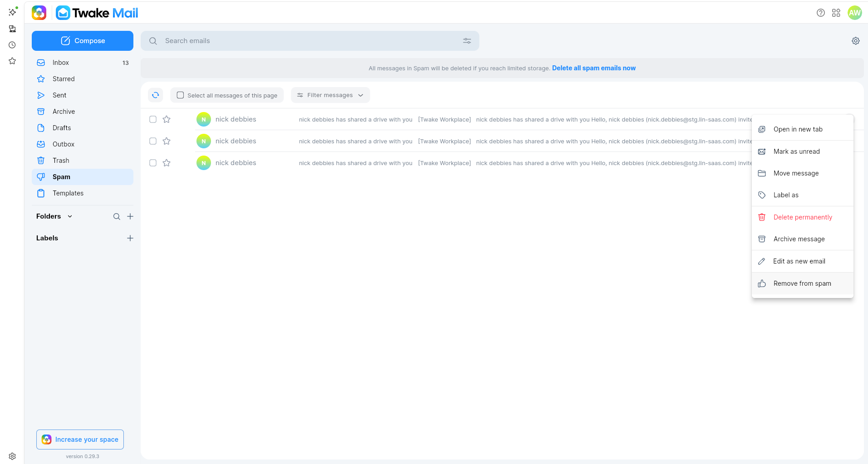
Task: Collapse the Folders section chevron
Action: (x=70, y=216)
